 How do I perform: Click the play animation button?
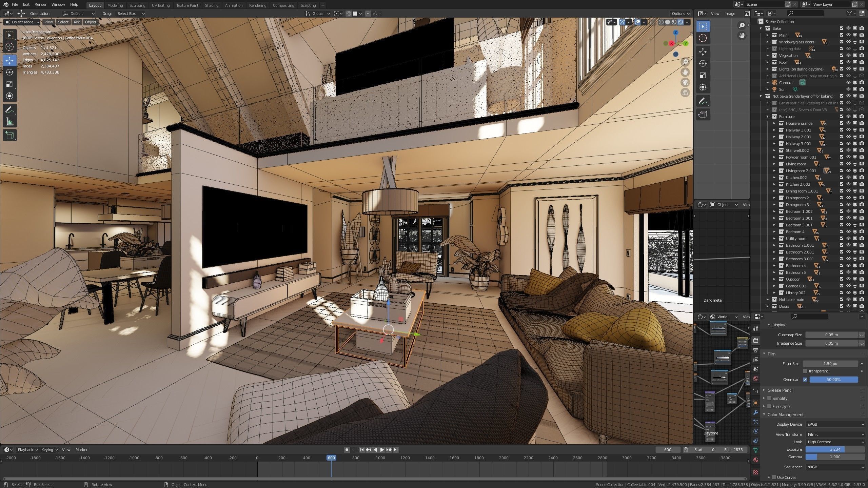382,450
